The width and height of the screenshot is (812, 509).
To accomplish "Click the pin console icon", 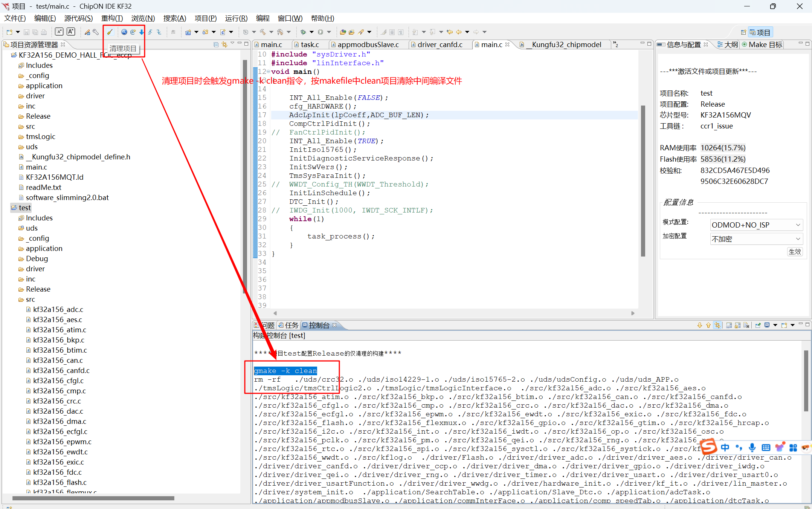I will (x=758, y=325).
